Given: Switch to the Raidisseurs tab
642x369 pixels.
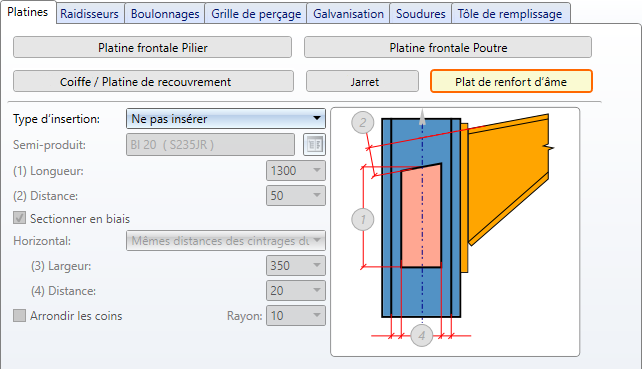Looking at the screenshot, I should (89, 14).
